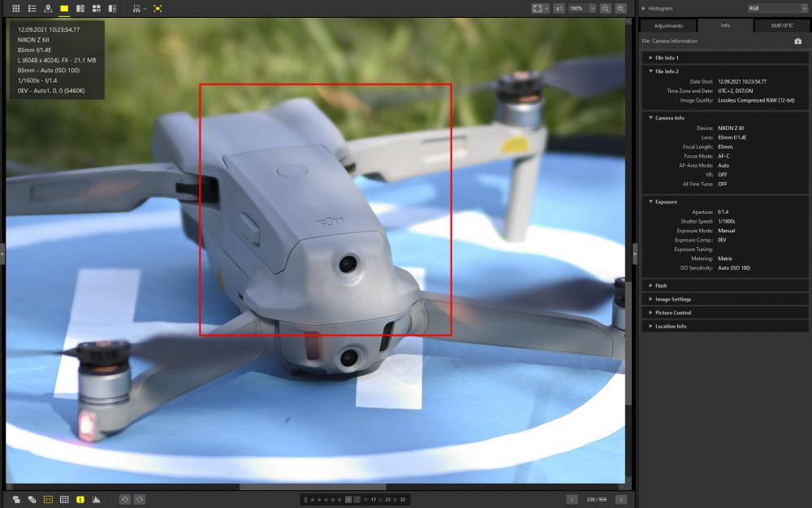Click the horizontal scrollbar under the image

click(x=313, y=487)
